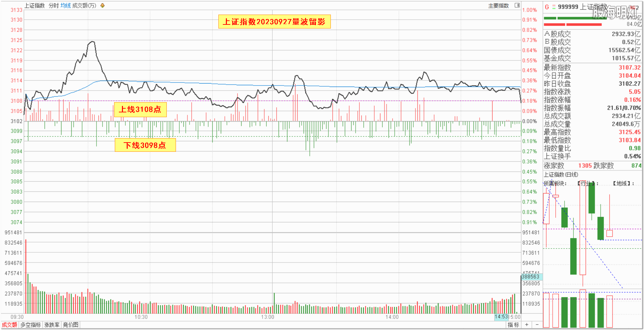Toggle the 均线 average line label
Image resolution: width=644 pixels, height=330 pixels.
66,5
